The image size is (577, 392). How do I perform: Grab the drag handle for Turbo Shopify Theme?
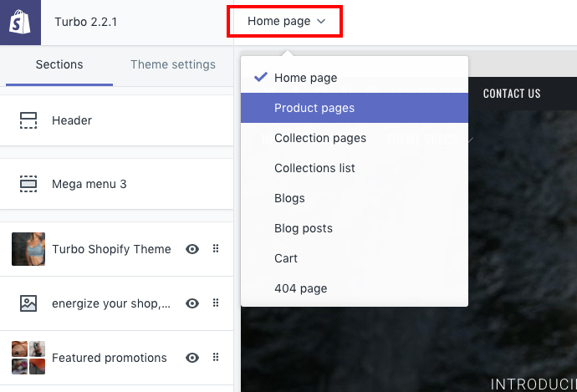click(x=216, y=249)
